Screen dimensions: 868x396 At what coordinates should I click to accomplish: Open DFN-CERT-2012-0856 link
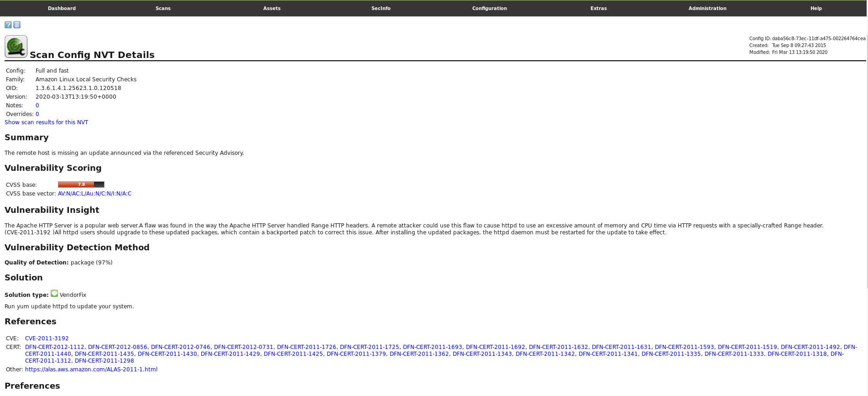(x=118, y=347)
